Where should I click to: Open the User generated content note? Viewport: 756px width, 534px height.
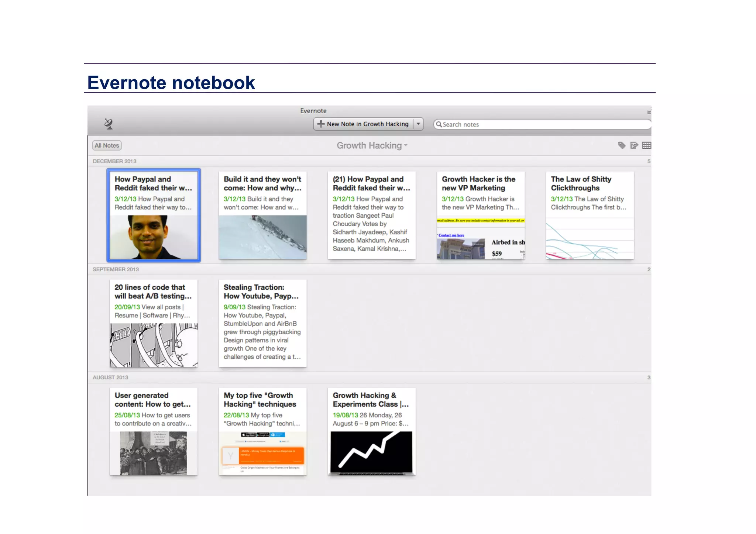point(154,431)
